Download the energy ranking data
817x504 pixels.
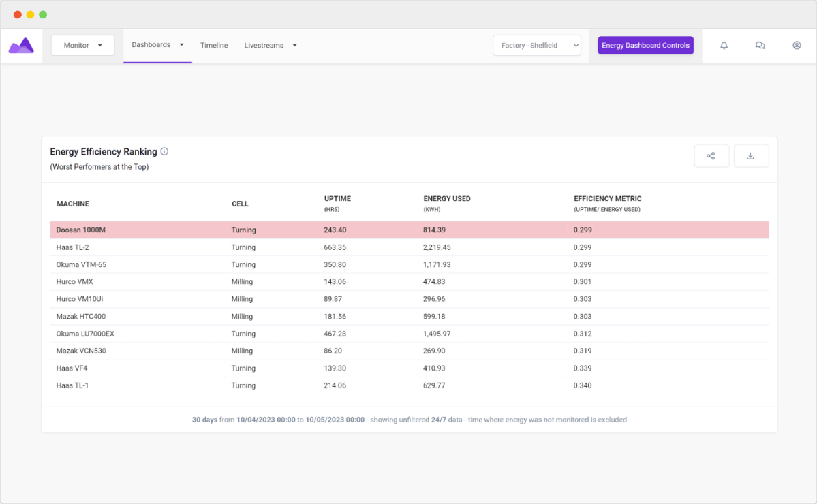point(751,155)
